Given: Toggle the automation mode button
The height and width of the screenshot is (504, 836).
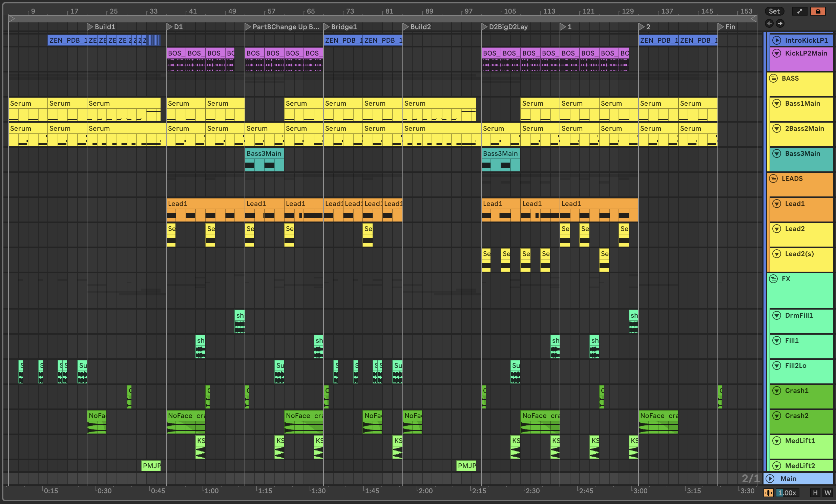Looking at the screenshot, I should (799, 11).
